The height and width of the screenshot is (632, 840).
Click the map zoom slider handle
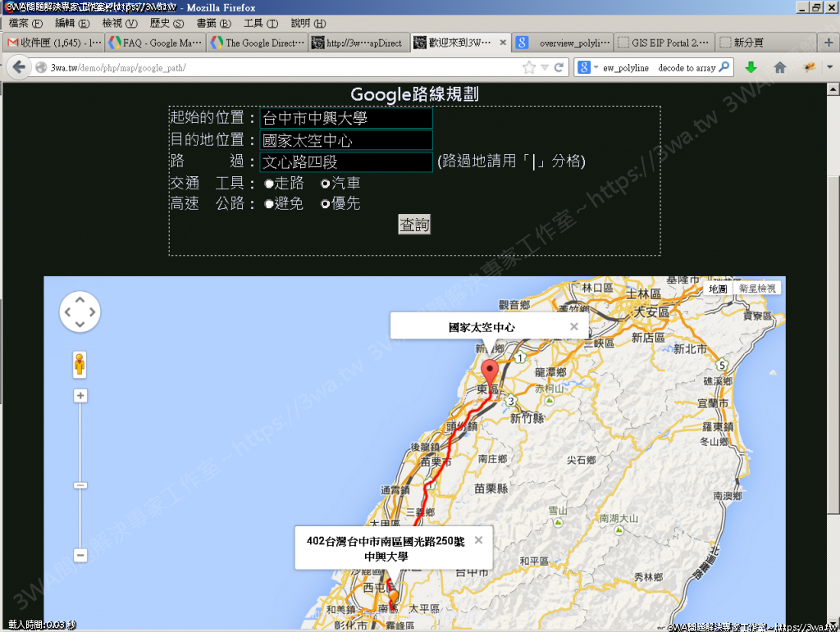coord(80,485)
